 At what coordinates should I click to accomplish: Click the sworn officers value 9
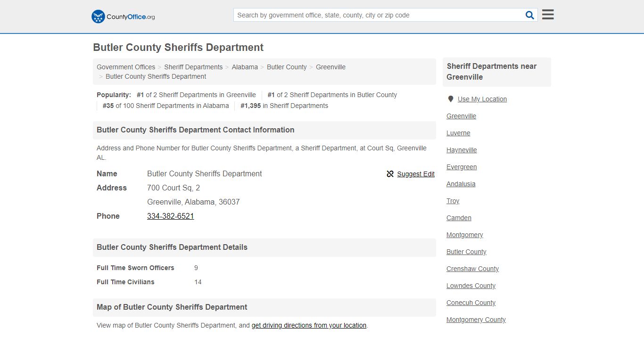tap(196, 268)
